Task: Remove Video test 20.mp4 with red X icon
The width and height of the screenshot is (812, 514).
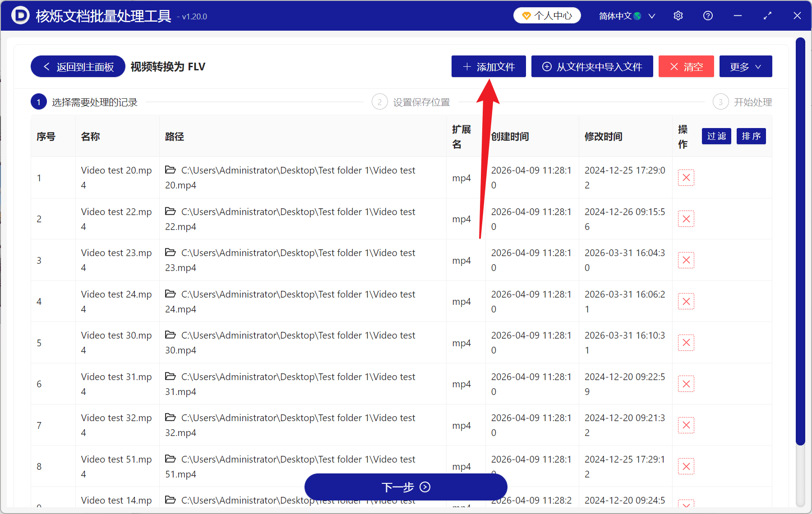Action: pos(686,178)
